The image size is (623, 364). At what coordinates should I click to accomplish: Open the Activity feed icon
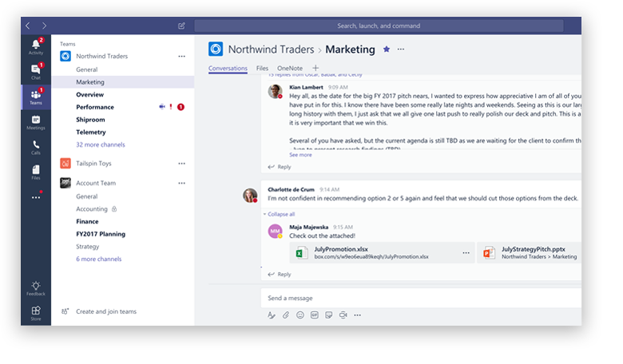click(36, 46)
